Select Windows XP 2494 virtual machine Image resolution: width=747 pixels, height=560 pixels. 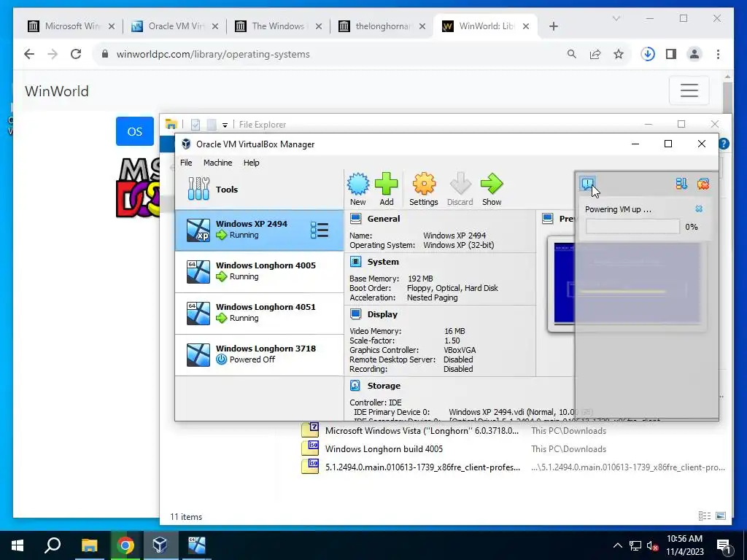tap(259, 230)
